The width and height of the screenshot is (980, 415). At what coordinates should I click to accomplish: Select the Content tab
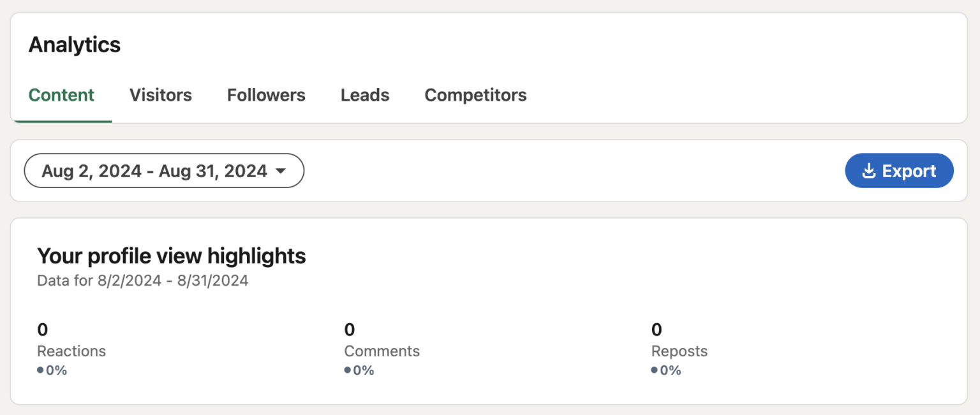point(61,94)
